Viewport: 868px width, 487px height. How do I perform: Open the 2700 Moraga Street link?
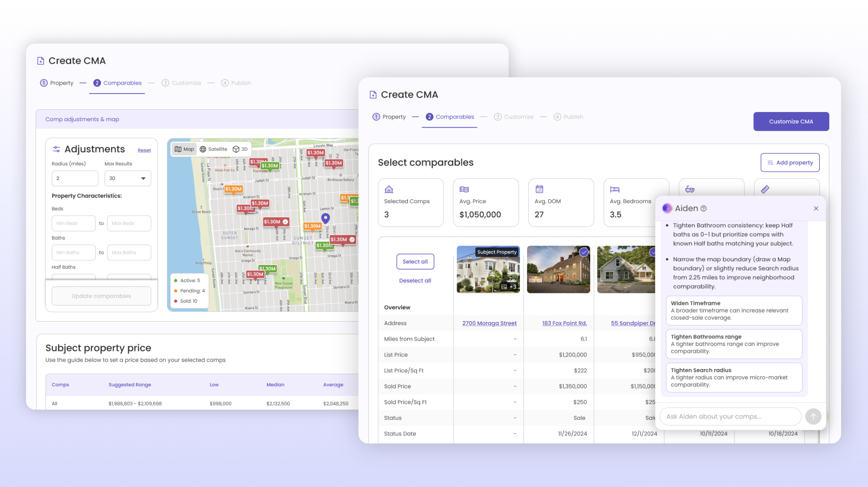[489, 323]
